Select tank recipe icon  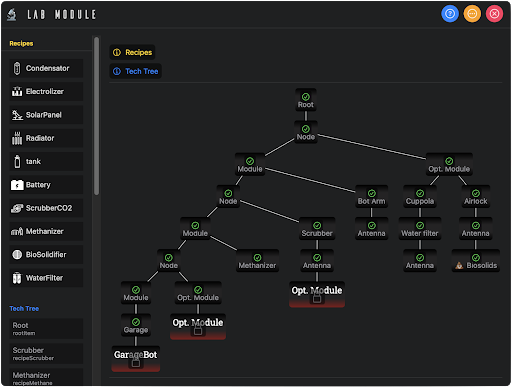(17, 161)
